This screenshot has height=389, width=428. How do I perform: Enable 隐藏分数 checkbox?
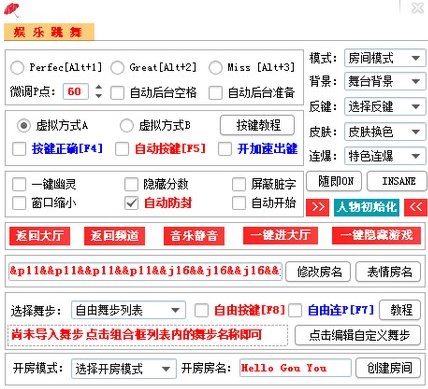pyautogui.click(x=131, y=184)
